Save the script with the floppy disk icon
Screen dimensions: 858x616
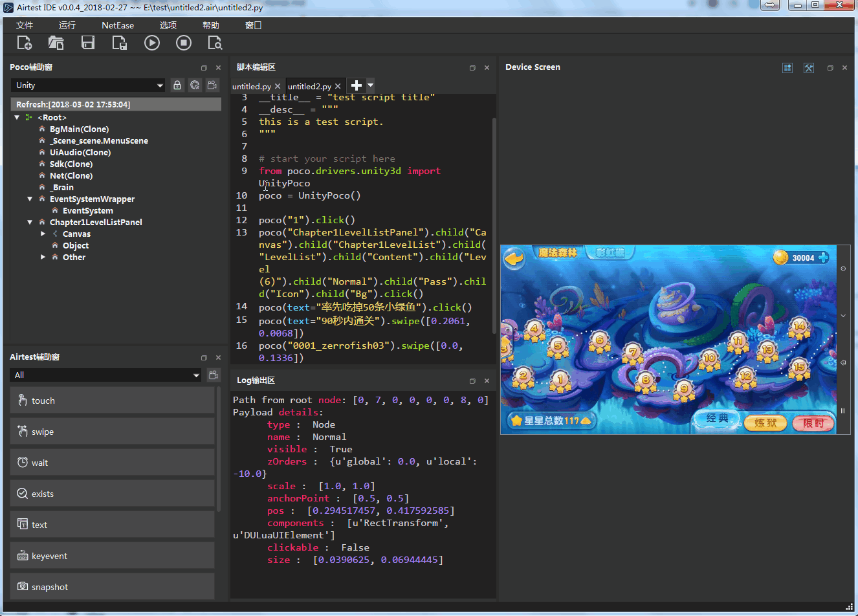click(88, 43)
